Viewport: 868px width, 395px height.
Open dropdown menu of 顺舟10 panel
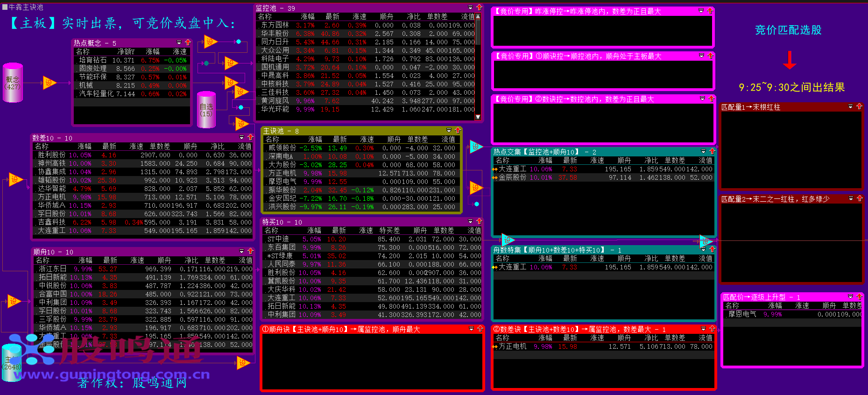coord(241,251)
